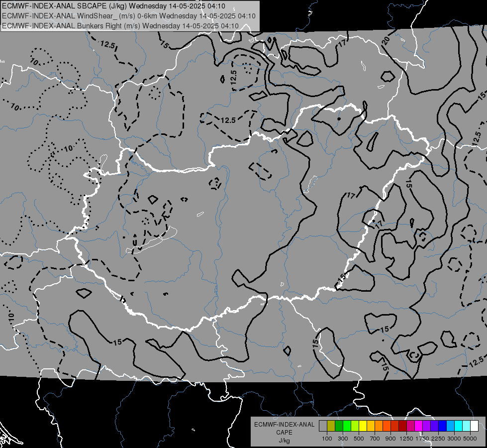Click the legend value 100
The width and height of the screenshot is (487, 448).
pyautogui.click(x=327, y=439)
